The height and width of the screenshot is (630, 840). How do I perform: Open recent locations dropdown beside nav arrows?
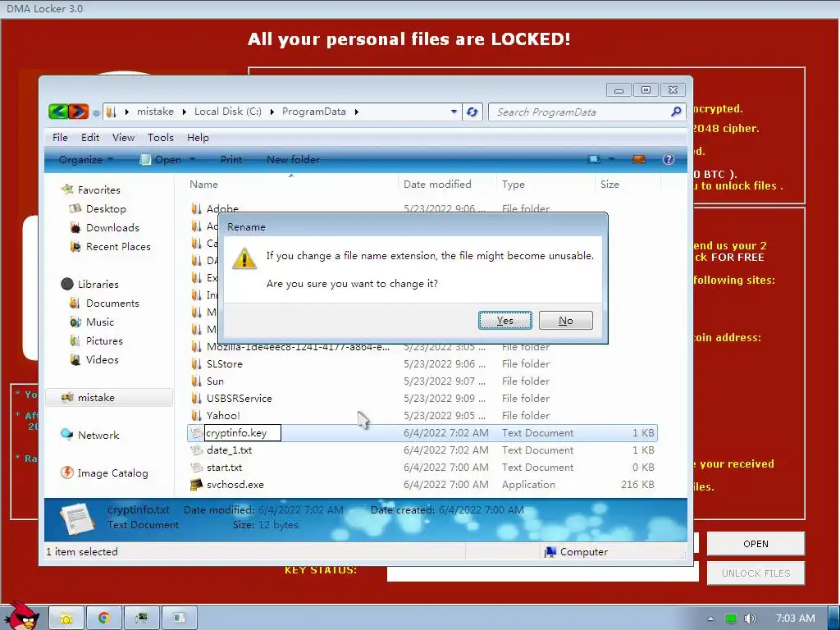[96, 112]
